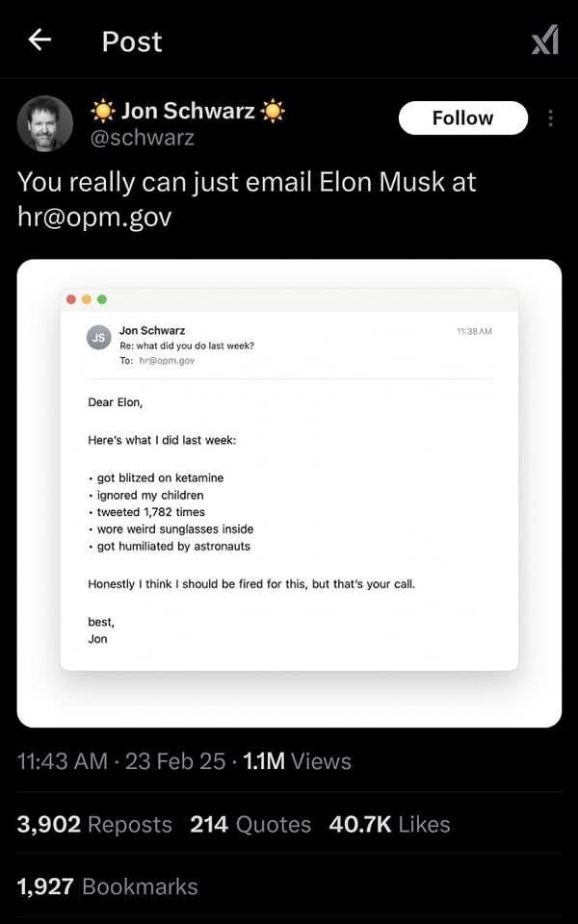578x924 pixels.
Task: Click the 1,927 Bookmarks count
Action: point(107,886)
